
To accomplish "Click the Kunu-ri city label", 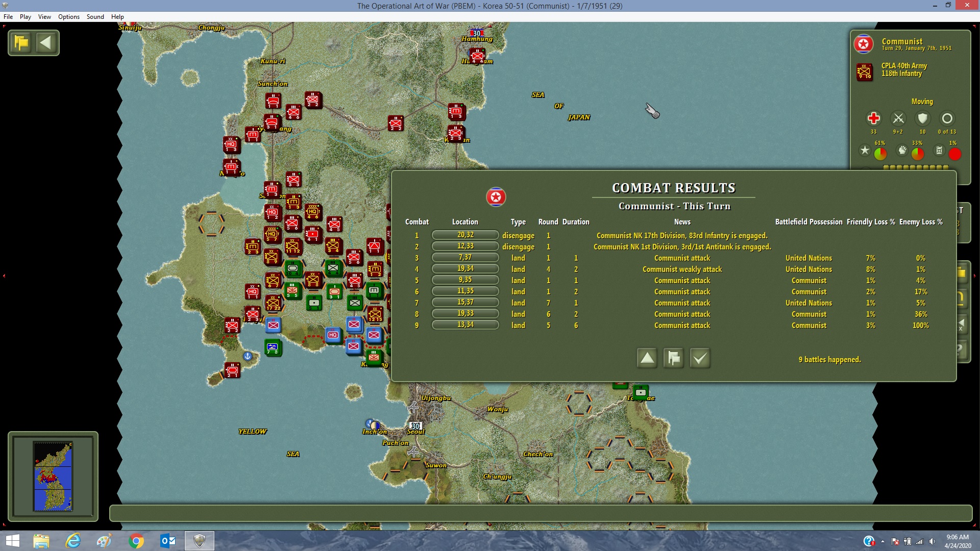I will [x=273, y=61].
